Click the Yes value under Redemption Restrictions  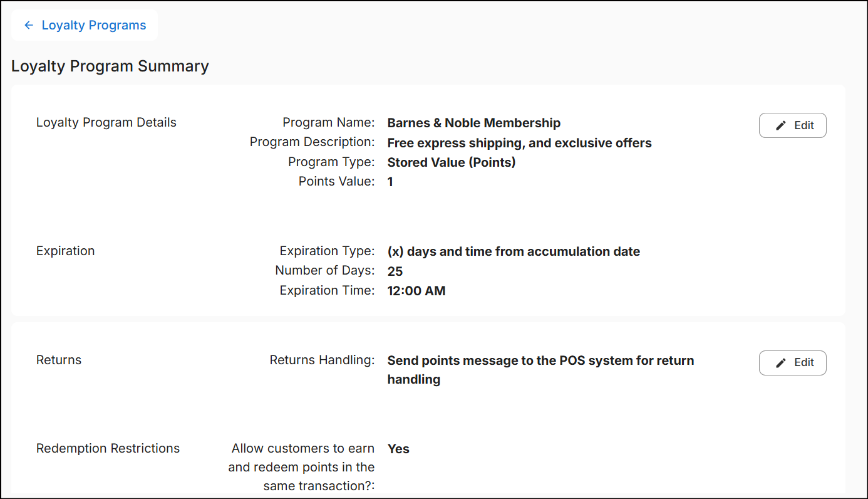click(398, 449)
